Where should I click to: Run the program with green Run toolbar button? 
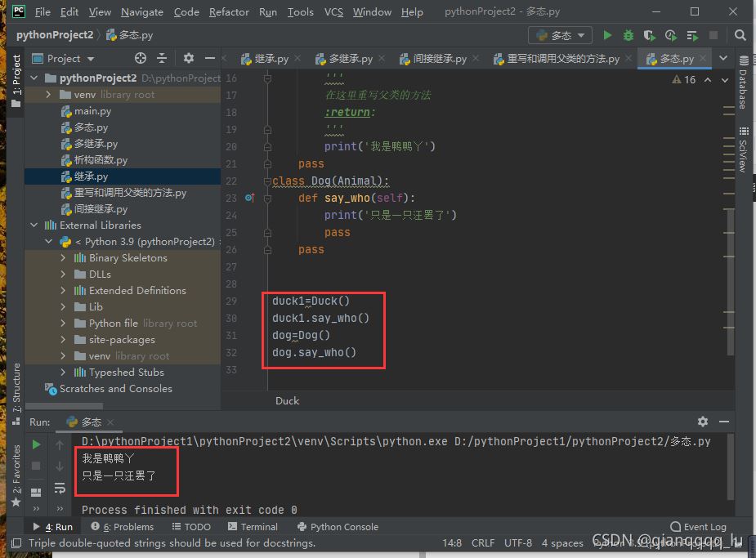click(x=607, y=35)
